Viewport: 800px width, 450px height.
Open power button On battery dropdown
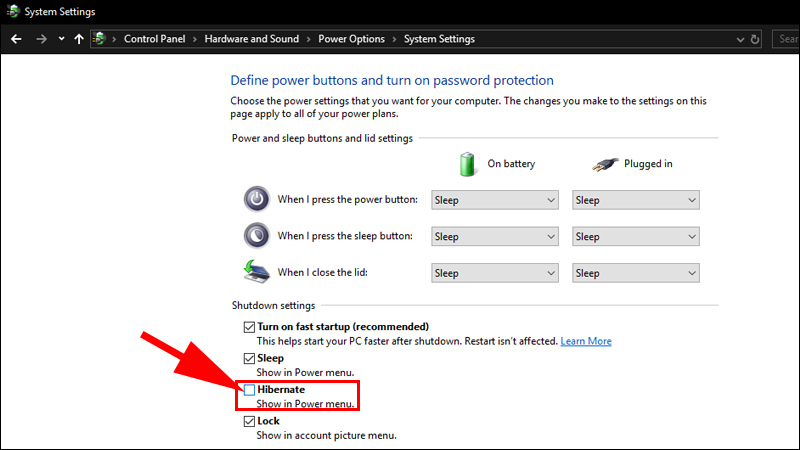pyautogui.click(x=494, y=200)
